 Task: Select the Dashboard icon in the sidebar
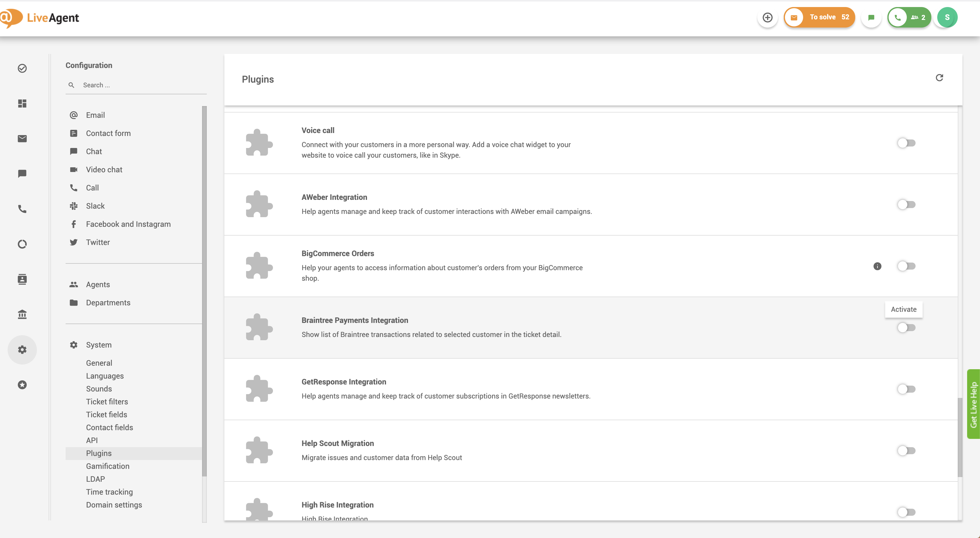22,103
